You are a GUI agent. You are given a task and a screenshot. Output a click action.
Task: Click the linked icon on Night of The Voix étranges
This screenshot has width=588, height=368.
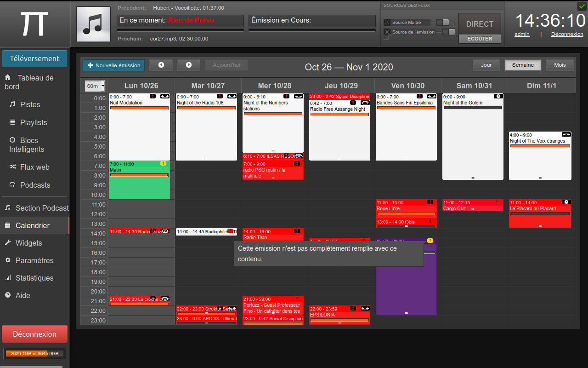point(566,134)
